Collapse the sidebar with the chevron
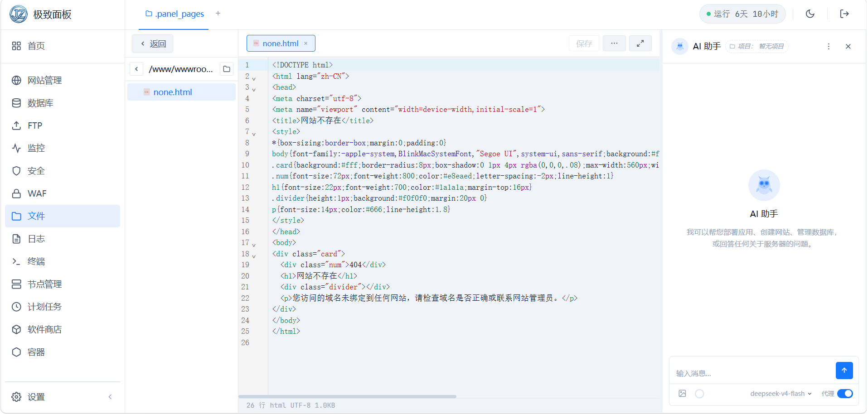This screenshot has height=414, width=868. coord(110,397)
